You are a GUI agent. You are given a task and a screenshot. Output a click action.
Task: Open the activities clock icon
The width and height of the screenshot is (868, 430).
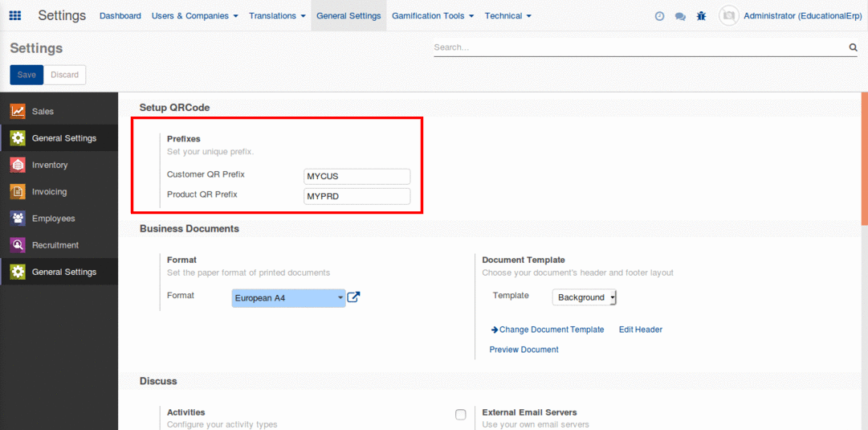(659, 16)
